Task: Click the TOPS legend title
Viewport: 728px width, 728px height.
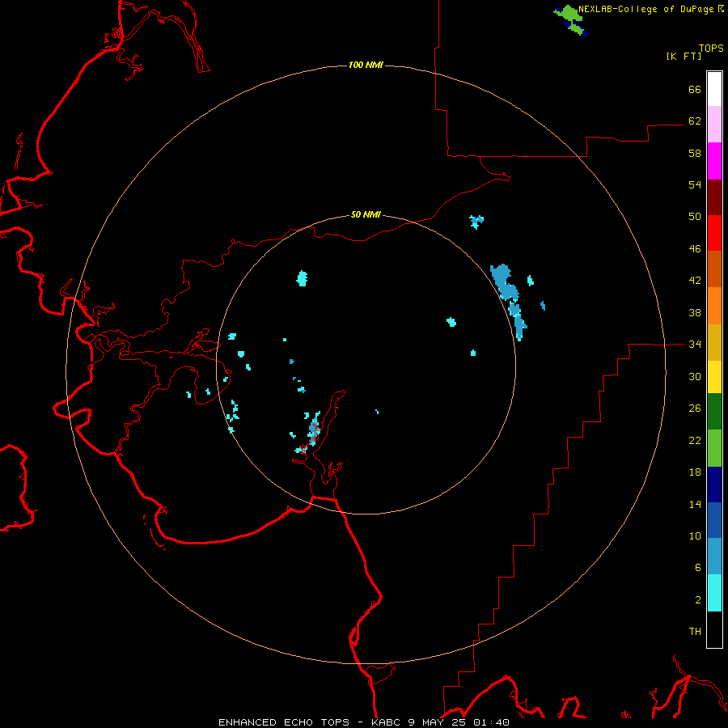Action: point(711,49)
